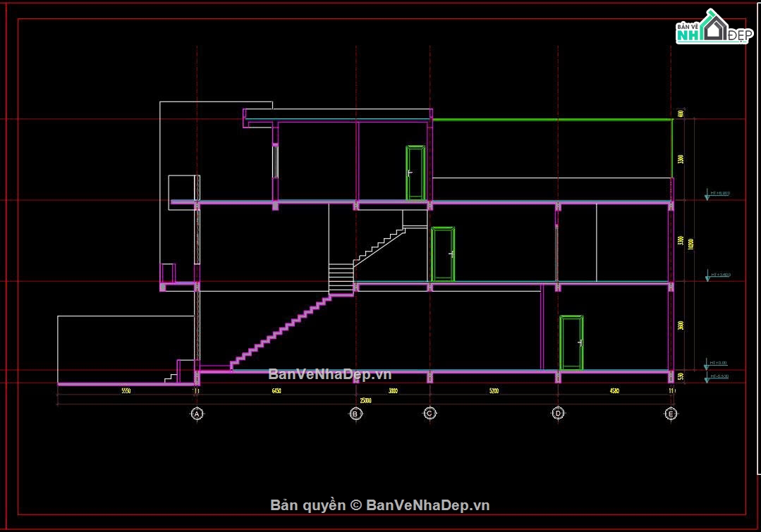This screenshot has height=532, width=761.
Task: Click the HT+0.00 level marker arrow
Action: (707, 365)
